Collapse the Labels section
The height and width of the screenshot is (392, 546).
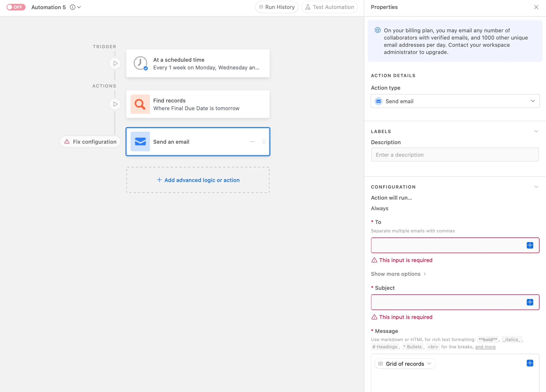pyautogui.click(x=536, y=131)
